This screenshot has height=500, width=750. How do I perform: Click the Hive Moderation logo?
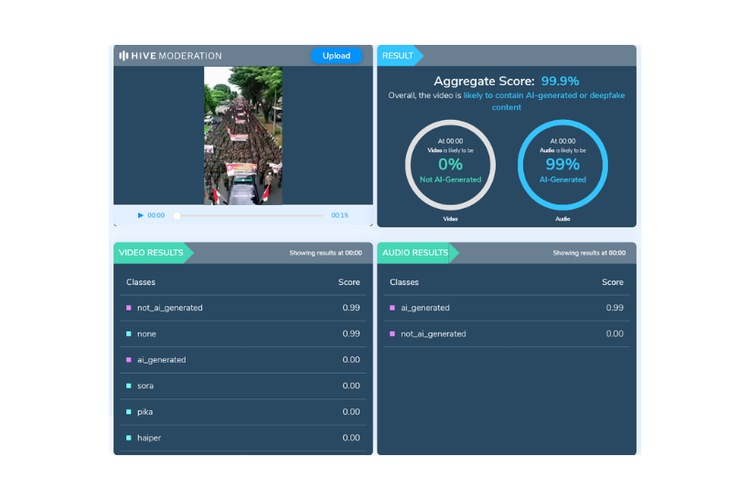coord(170,56)
